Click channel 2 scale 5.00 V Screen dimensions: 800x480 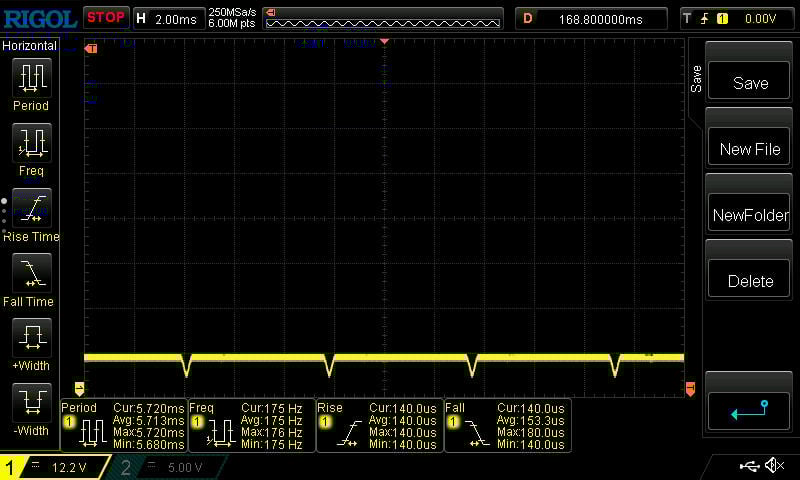tap(185, 468)
